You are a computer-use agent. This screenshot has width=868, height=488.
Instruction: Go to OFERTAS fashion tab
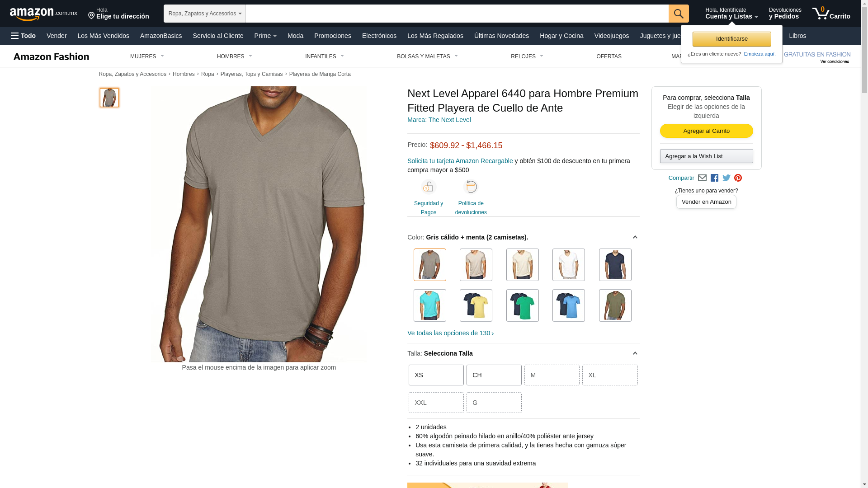click(609, 56)
